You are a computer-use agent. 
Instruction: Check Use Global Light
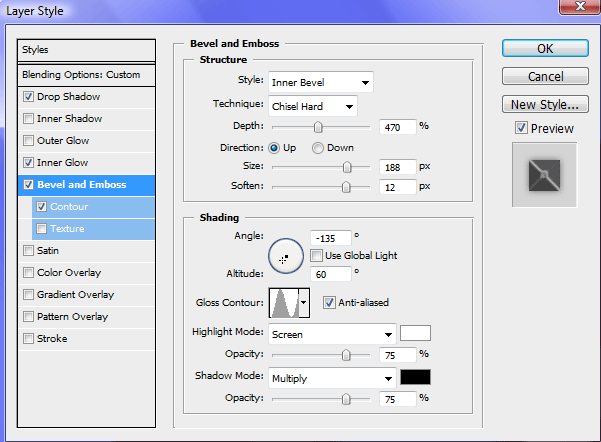click(x=317, y=255)
